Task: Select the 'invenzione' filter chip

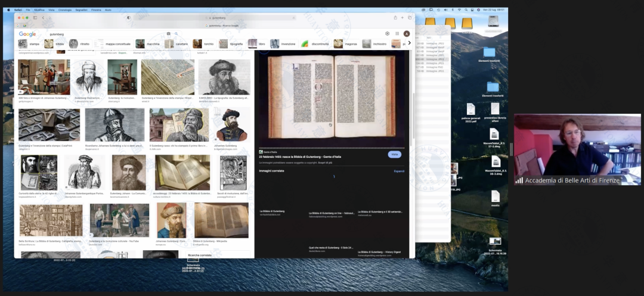Action: click(x=283, y=44)
